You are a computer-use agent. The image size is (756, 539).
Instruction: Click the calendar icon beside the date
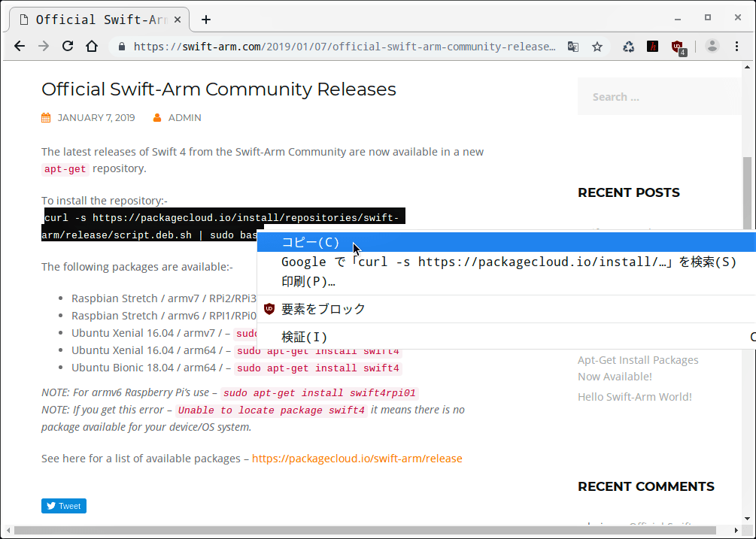click(46, 117)
